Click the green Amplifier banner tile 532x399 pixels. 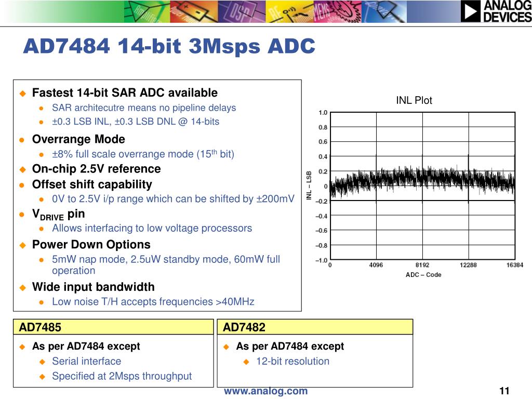coord(147,11)
